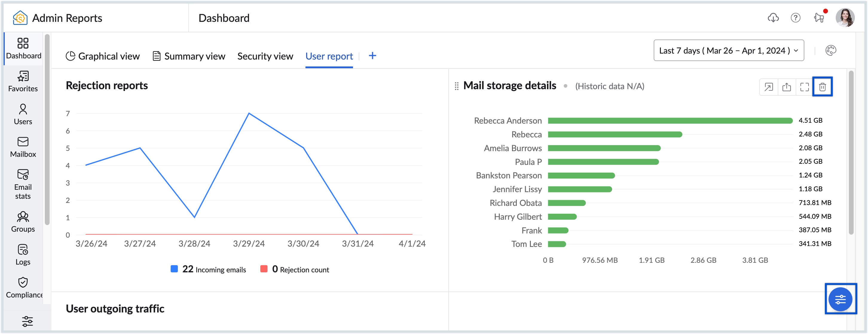Share the Mail storage details widget
The height and width of the screenshot is (334, 868).
click(786, 87)
